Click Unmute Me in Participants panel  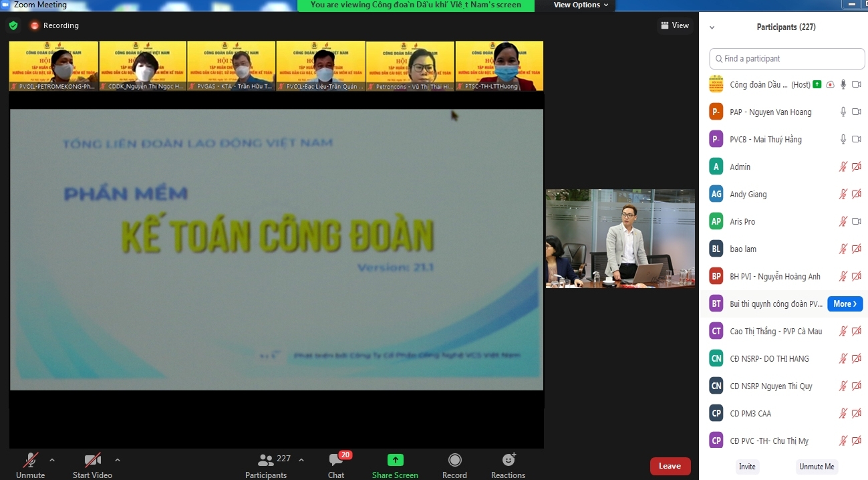click(x=817, y=467)
